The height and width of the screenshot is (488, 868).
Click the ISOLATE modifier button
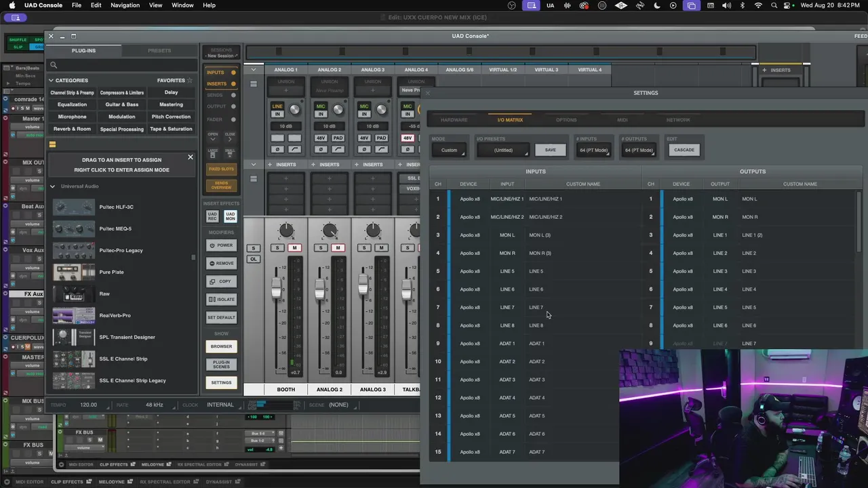coord(221,300)
